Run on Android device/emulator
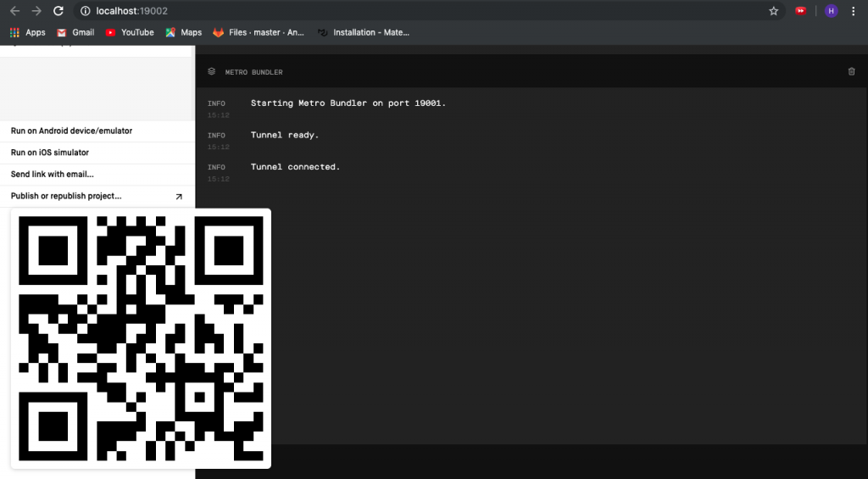This screenshot has width=868, height=479. [x=97, y=131]
